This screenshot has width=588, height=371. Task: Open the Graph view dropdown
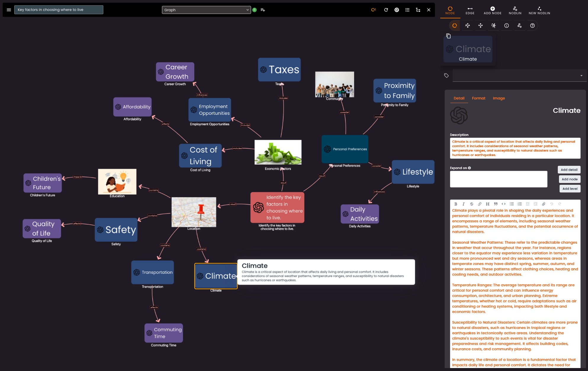click(206, 10)
